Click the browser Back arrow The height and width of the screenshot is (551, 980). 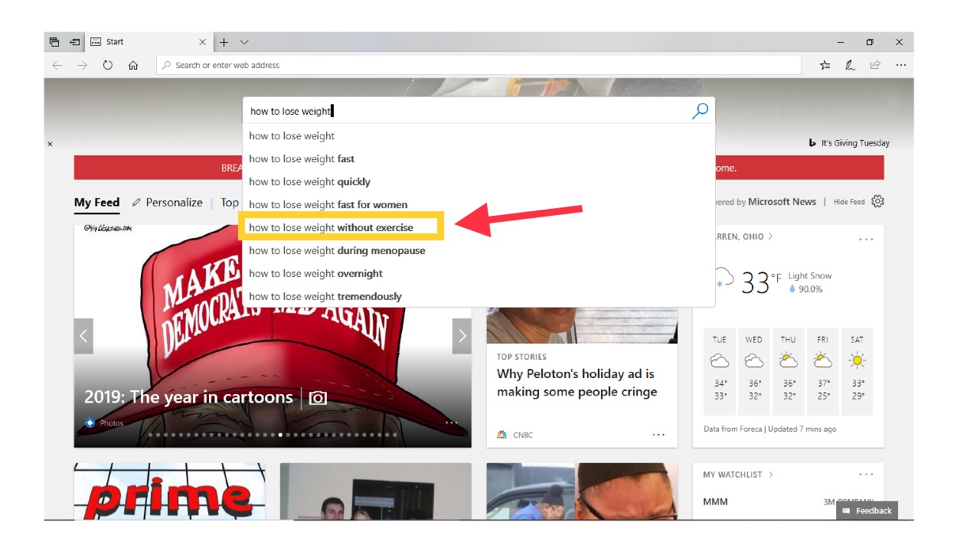tap(57, 65)
